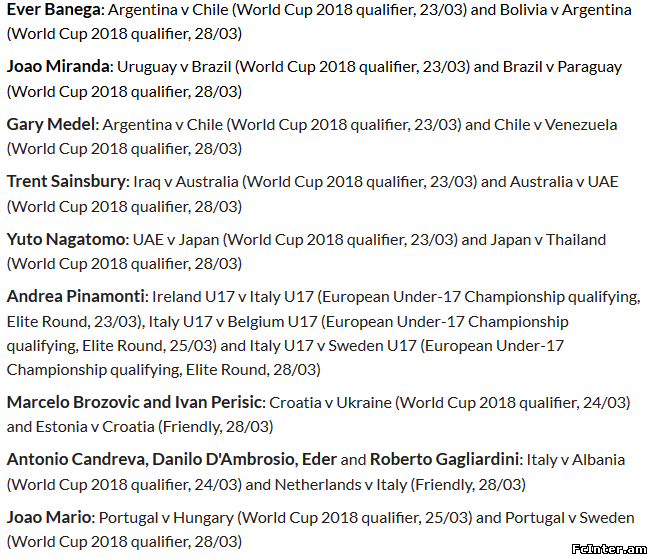Image resolution: width=652 pixels, height=559 pixels.
Task: Click the Antonio Candreva name
Action: (76, 460)
